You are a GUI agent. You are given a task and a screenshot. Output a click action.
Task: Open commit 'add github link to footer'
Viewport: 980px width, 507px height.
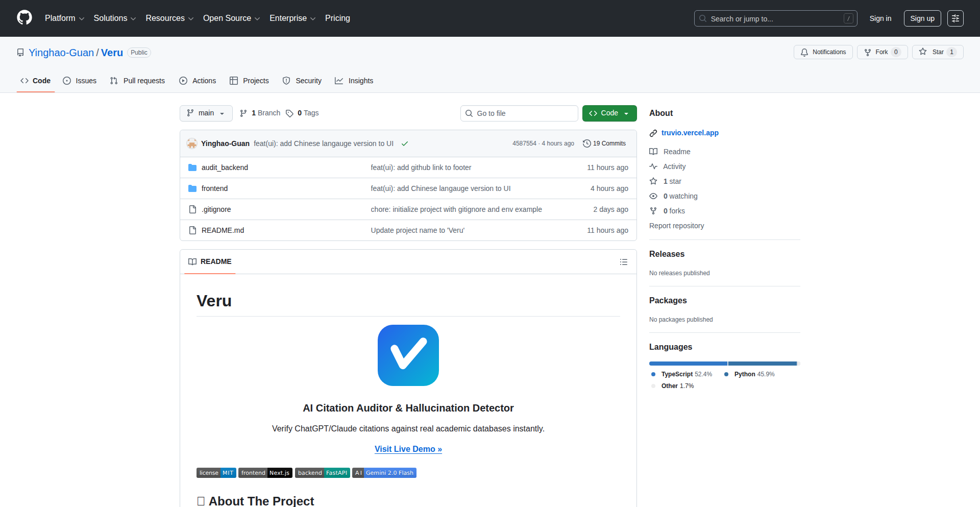pos(421,167)
